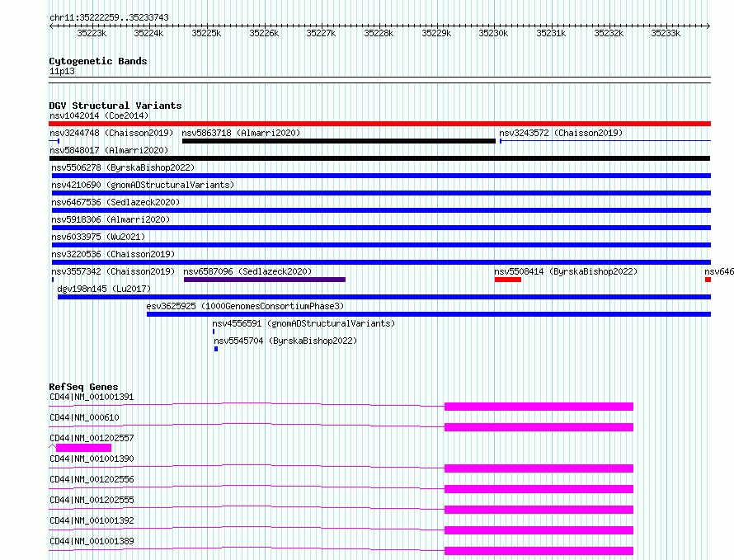Open the CD44|NM_001202555 transcript label

(92, 500)
